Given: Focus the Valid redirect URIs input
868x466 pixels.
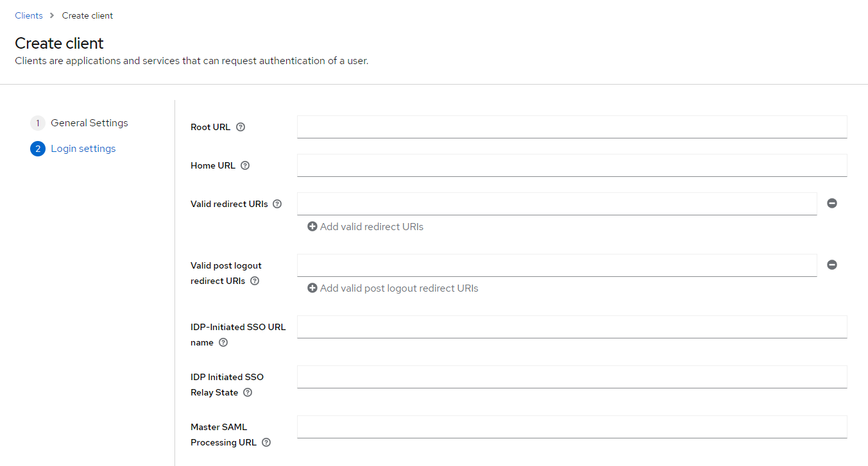Looking at the screenshot, I should pyautogui.click(x=556, y=204).
